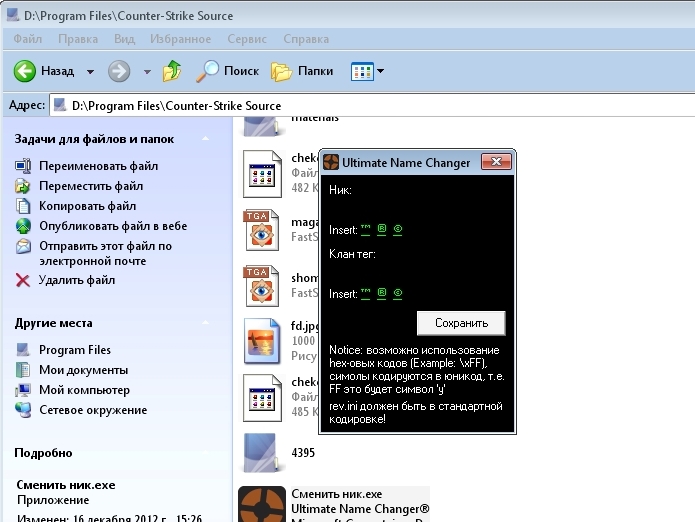This screenshot has width=695, height=522.
Task: Click the Мой компьютер icon
Action: 23,390
